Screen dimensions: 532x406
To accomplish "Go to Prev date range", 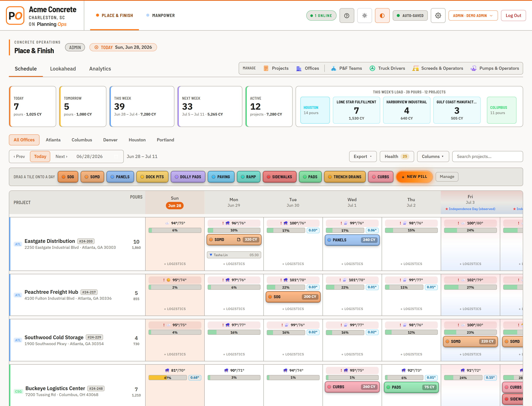I will click(x=19, y=157).
